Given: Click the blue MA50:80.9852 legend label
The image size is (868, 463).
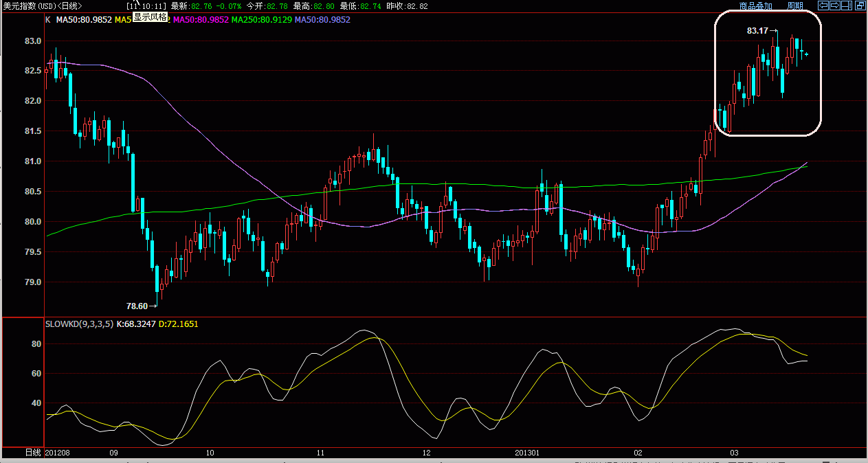Looking at the screenshot, I should click(323, 20).
